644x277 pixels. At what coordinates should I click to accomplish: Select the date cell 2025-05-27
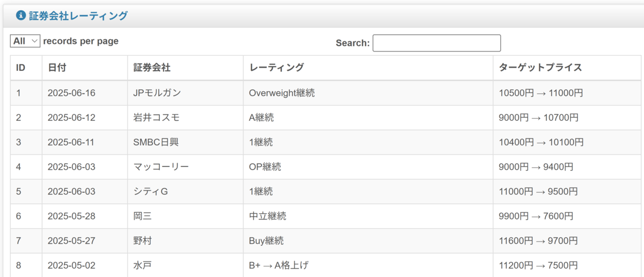pyautogui.click(x=85, y=241)
